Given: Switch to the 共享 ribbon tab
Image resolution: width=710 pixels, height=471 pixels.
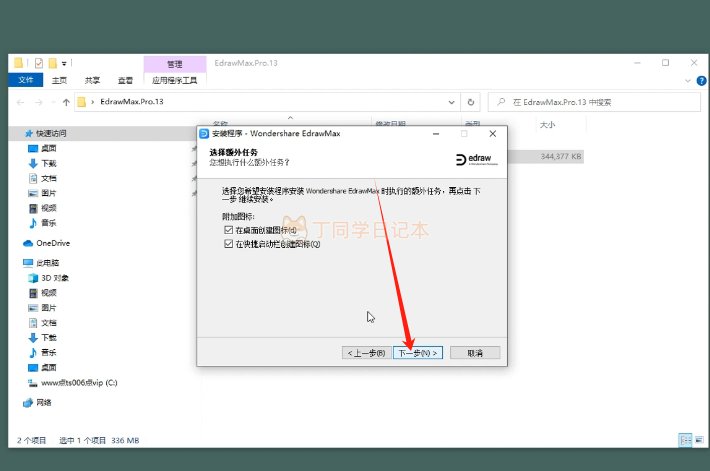Looking at the screenshot, I should coord(92,80).
